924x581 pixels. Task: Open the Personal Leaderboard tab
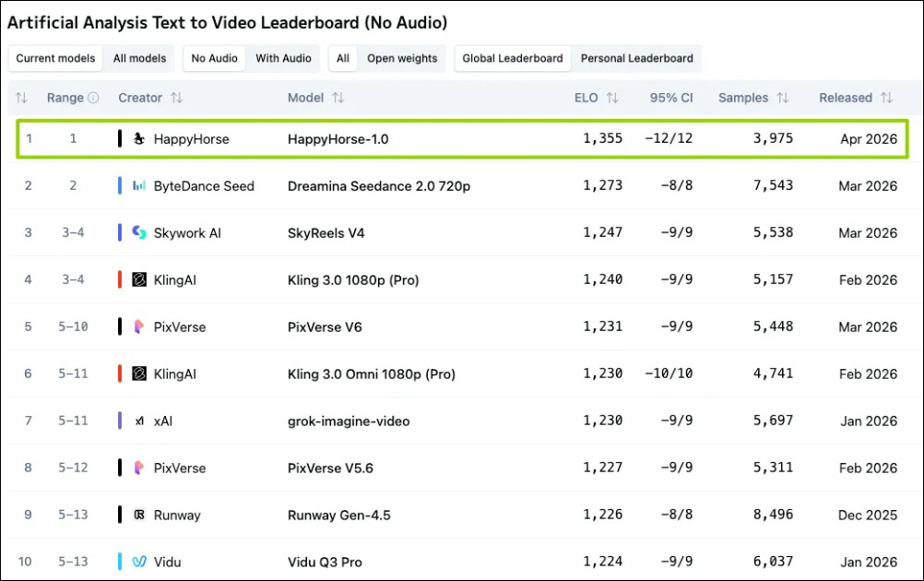click(636, 58)
